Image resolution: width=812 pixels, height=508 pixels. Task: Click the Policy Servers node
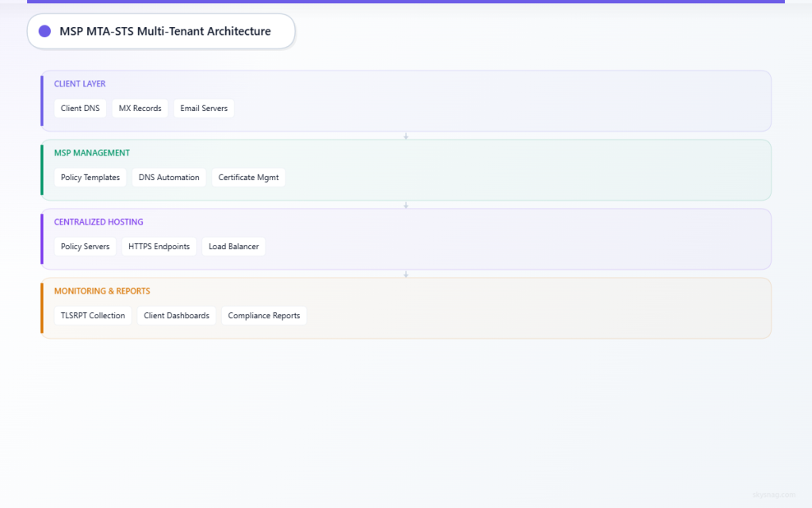click(85, 246)
